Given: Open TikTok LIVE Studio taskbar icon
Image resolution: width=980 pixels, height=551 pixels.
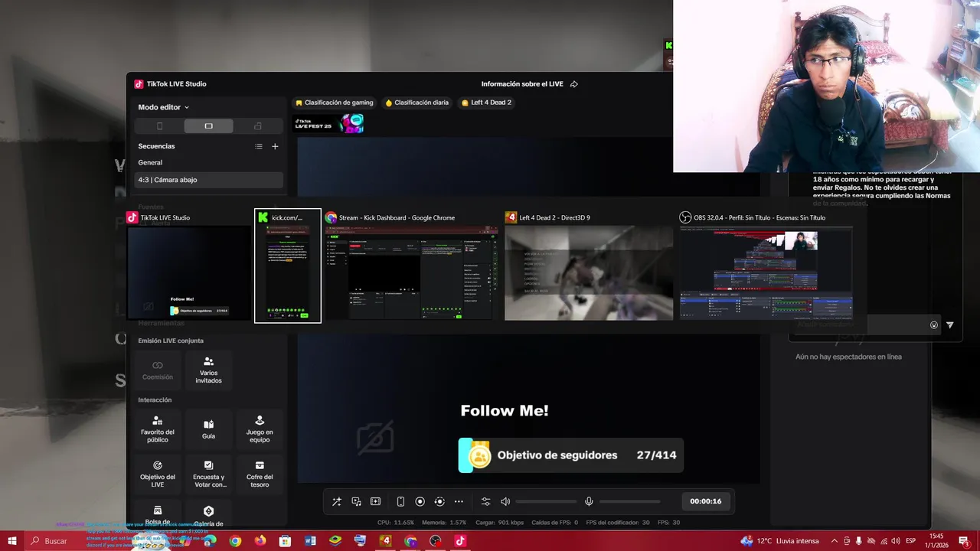Looking at the screenshot, I should [x=460, y=541].
